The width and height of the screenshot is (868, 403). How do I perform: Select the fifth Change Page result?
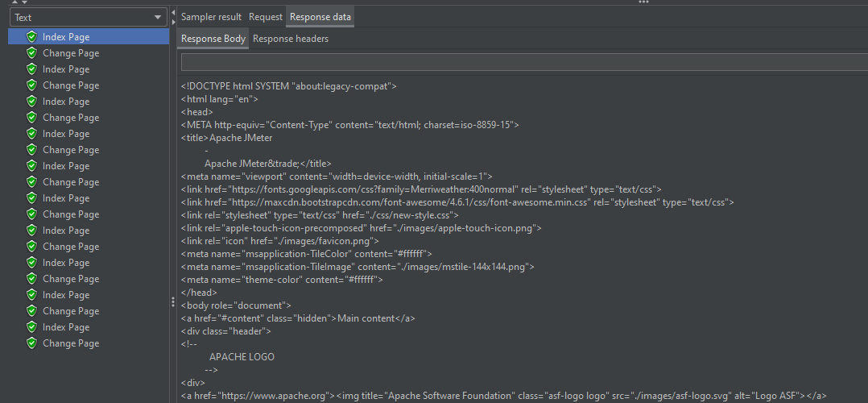click(x=71, y=182)
